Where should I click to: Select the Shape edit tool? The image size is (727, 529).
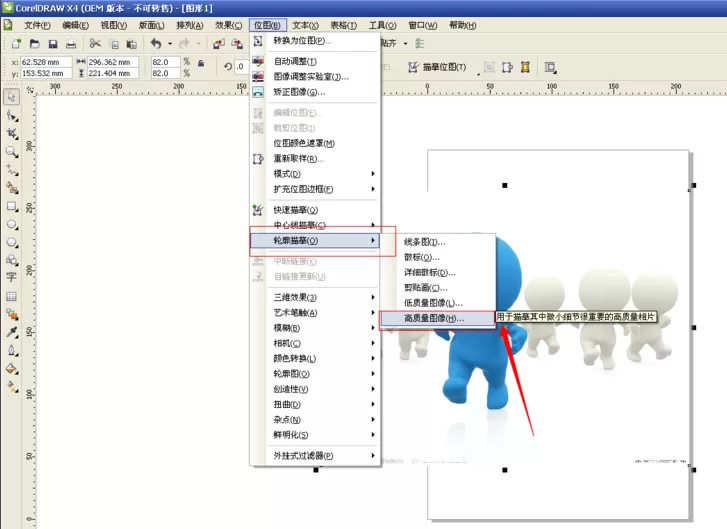(x=12, y=115)
